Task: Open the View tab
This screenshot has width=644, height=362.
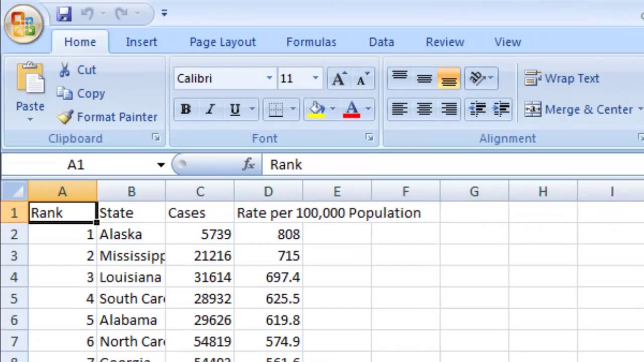Action: (x=508, y=42)
